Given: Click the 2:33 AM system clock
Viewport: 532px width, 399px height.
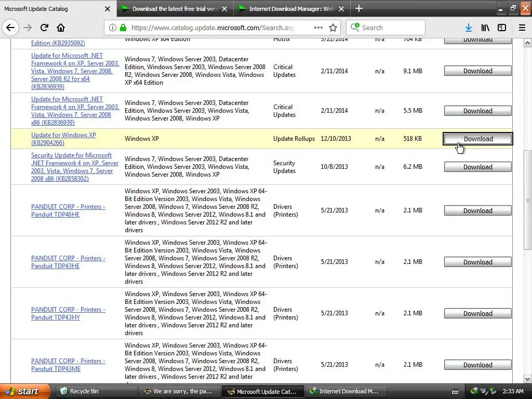Looking at the screenshot, I should (513, 391).
